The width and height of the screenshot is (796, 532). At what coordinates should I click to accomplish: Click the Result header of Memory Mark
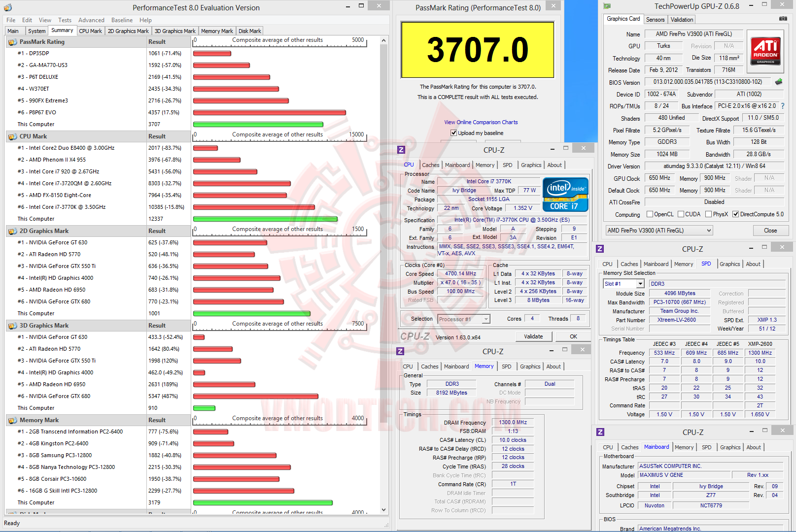(x=168, y=420)
